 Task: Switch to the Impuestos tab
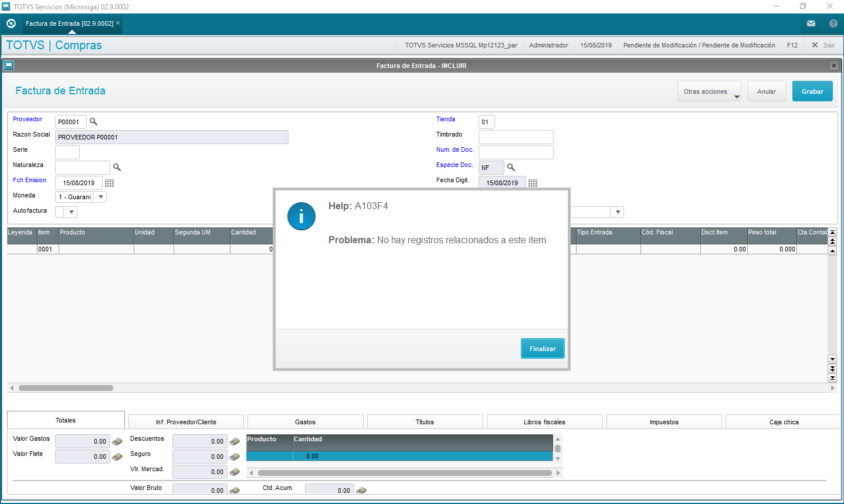pyautogui.click(x=664, y=422)
